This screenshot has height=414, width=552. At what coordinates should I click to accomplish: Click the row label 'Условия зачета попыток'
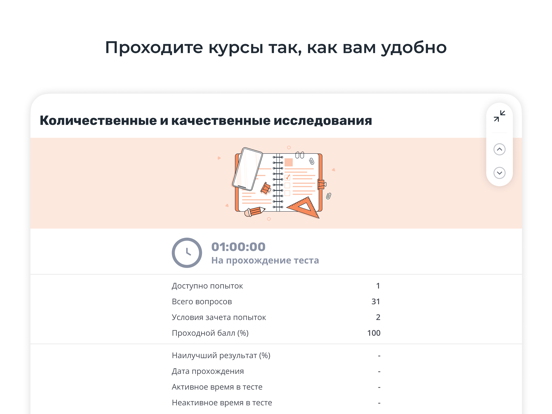point(219,317)
